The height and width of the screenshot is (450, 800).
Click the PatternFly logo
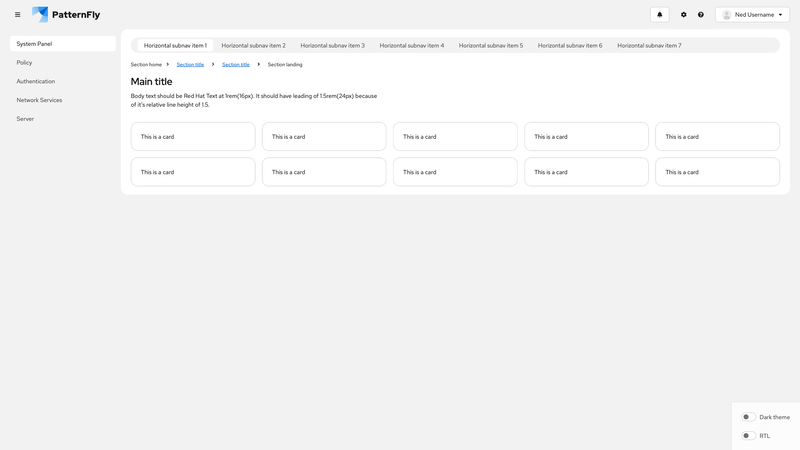point(66,15)
